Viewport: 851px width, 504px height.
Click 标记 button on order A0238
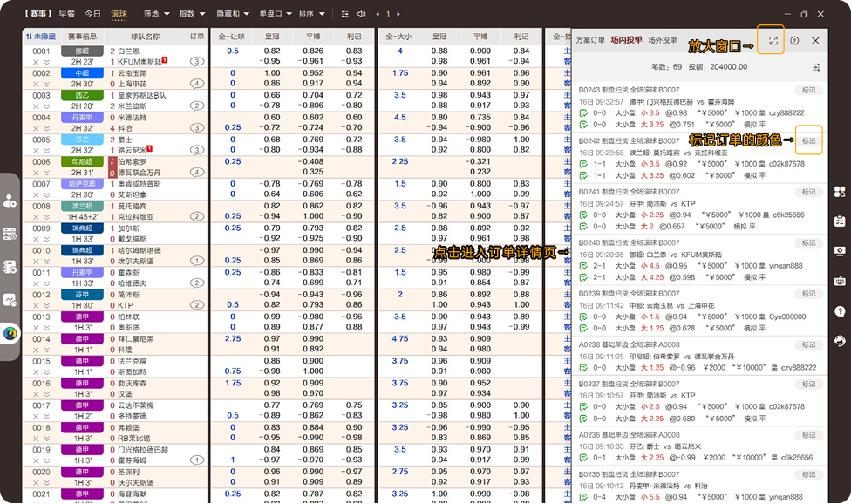808,345
